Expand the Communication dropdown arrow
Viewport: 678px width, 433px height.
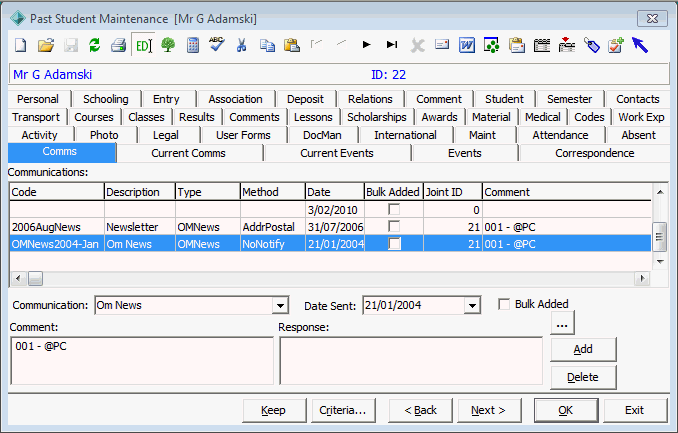click(x=280, y=306)
